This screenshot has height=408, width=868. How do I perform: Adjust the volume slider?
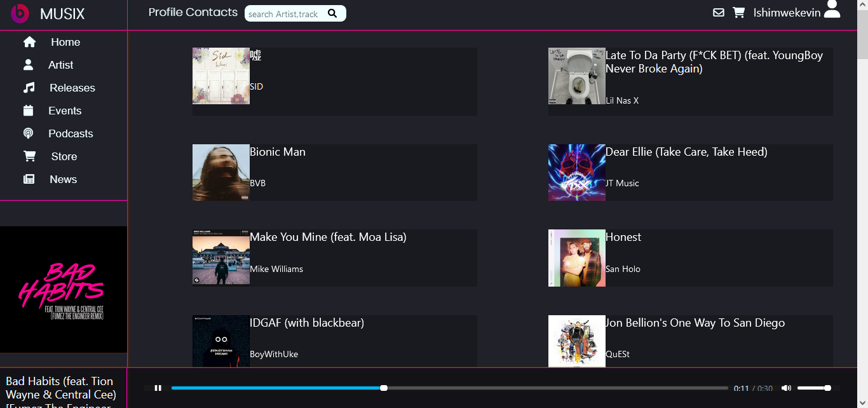(814, 388)
